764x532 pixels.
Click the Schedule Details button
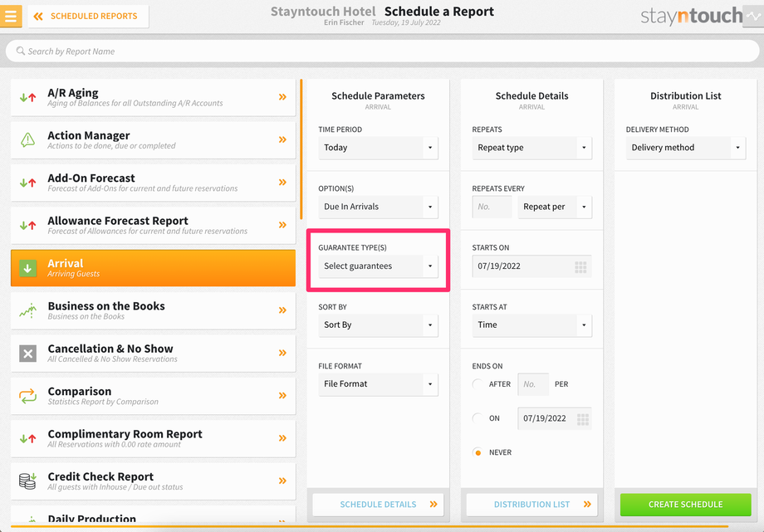378,505
